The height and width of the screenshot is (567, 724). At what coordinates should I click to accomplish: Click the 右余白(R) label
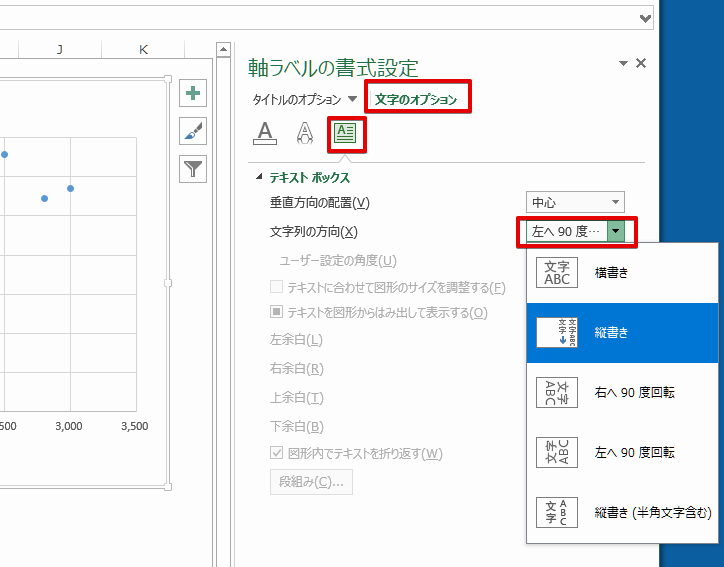(296, 368)
